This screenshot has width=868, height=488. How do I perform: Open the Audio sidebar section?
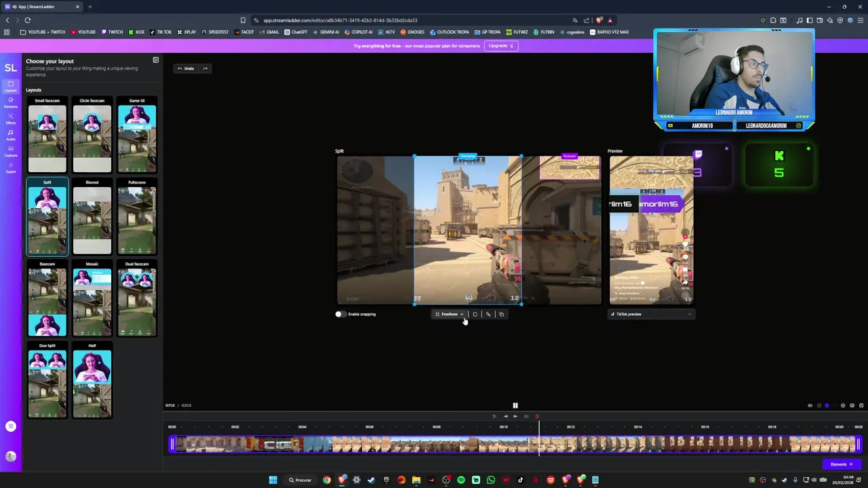point(11,135)
